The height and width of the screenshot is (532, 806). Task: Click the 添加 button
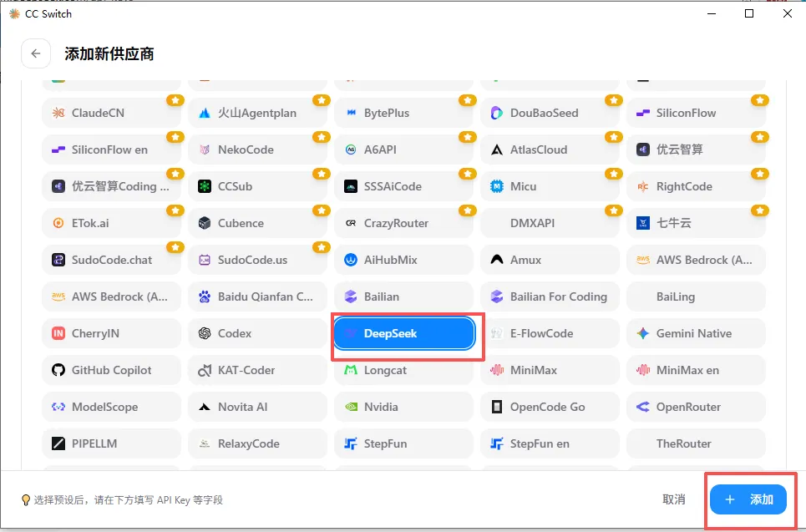[x=748, y=499]
